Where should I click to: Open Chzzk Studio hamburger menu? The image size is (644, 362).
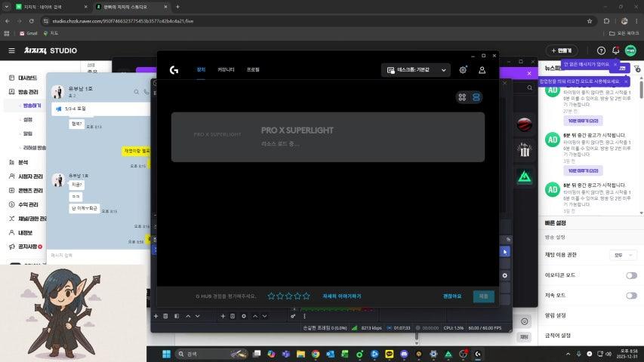(11, 51)
